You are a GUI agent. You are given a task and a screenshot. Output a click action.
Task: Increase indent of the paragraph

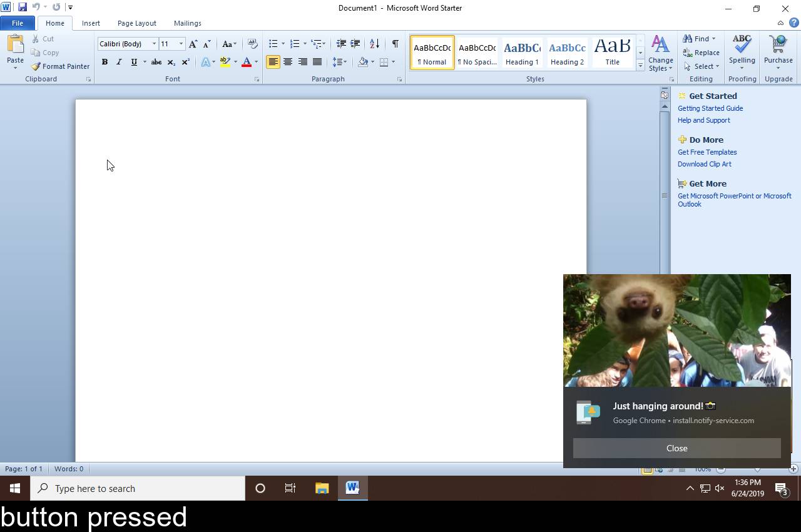[x=355, y=44]
